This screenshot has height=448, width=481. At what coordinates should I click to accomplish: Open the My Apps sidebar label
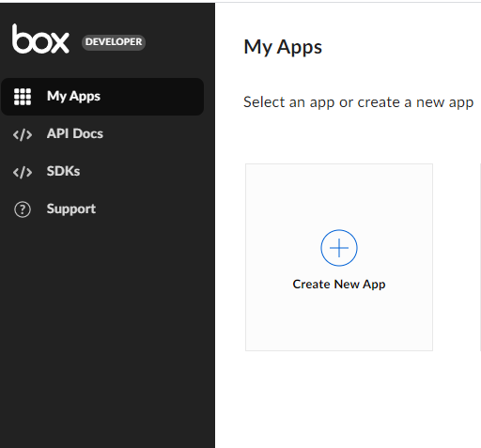(x=73, y=97)
